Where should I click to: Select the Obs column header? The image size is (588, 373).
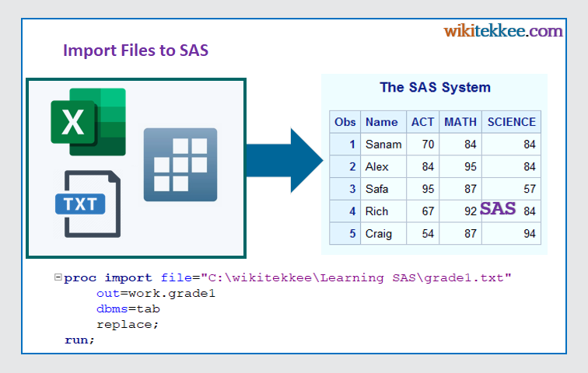(345, 122)
